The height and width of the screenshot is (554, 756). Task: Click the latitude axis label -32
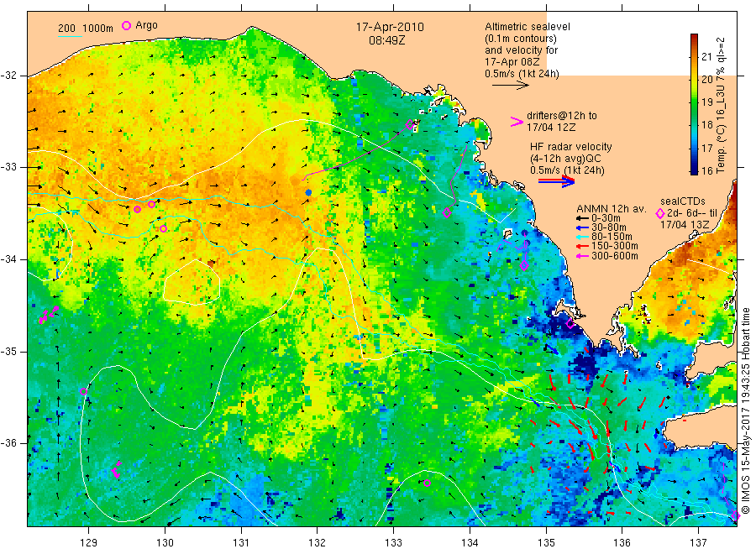(8, 76)
